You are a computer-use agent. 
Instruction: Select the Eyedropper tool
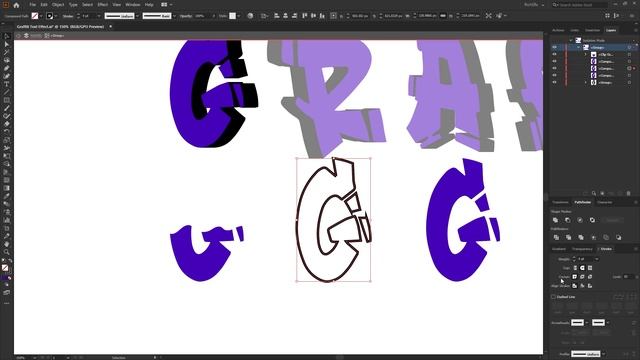tap(7, 196)
